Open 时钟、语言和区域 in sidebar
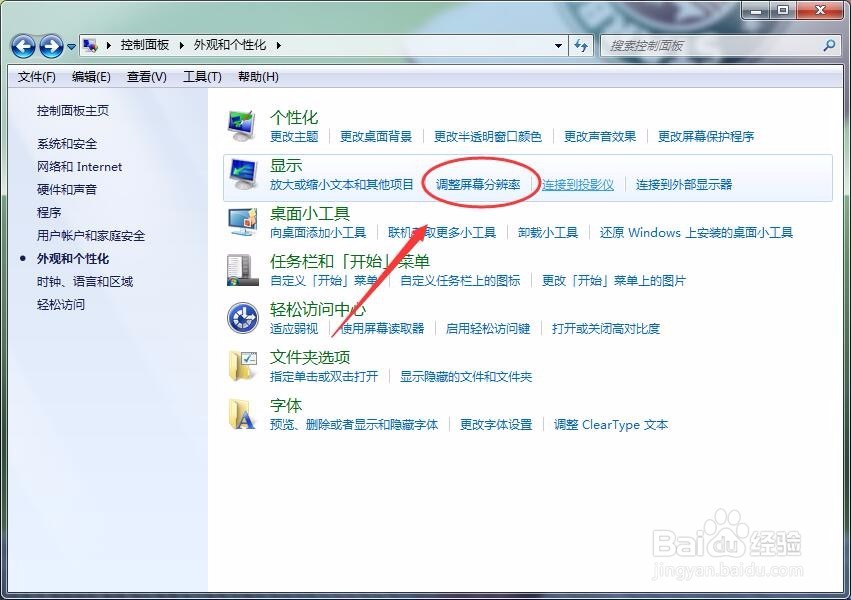 click(85, 282)
